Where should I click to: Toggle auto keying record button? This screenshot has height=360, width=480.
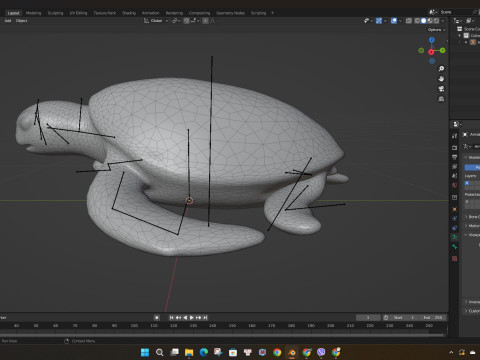pyautogui.click(x=157, y=317)
